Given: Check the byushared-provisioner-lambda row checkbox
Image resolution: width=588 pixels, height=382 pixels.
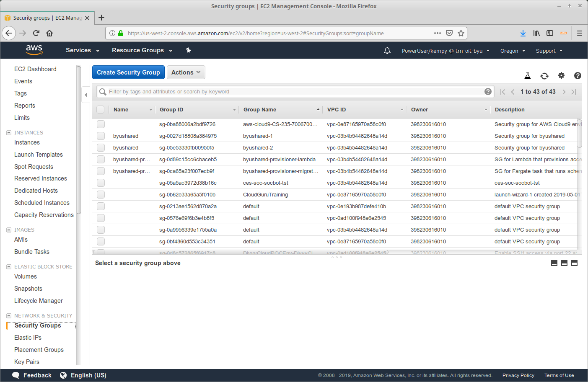Looking at the screenshot, I should click(x=101, y=160).
